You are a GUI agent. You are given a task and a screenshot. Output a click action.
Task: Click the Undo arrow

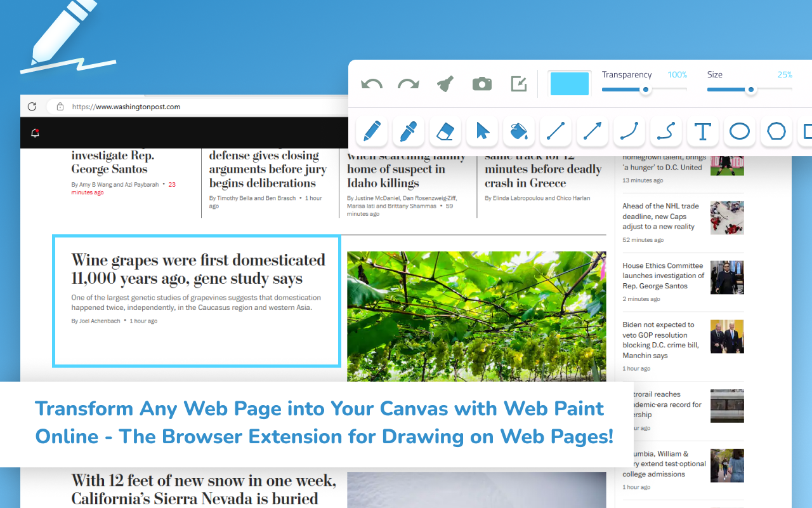coord(371,83)
